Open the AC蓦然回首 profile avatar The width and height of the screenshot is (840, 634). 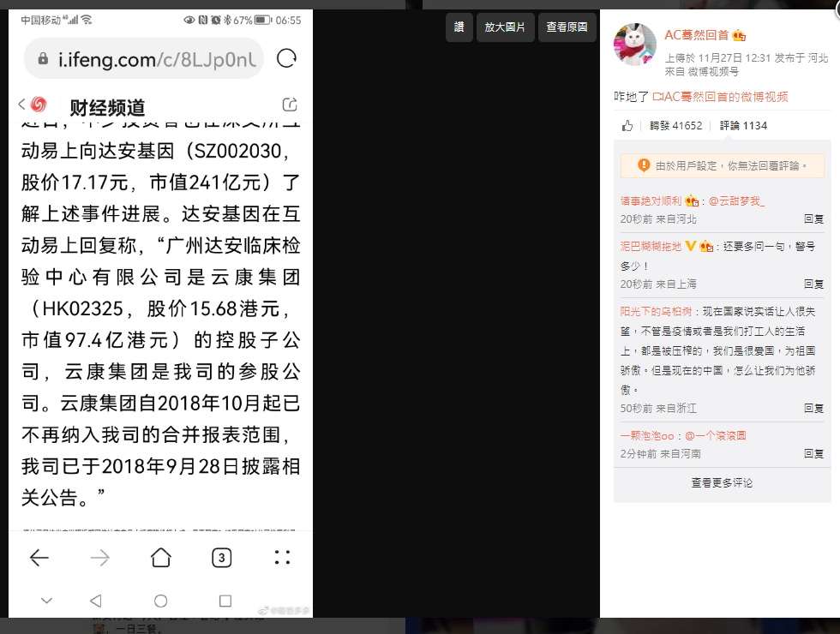tap(635, 45)
